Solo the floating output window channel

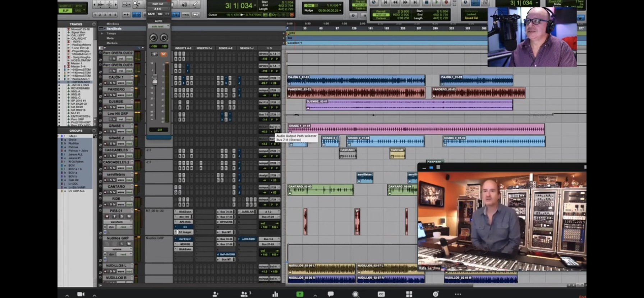[x=154, y=54]
